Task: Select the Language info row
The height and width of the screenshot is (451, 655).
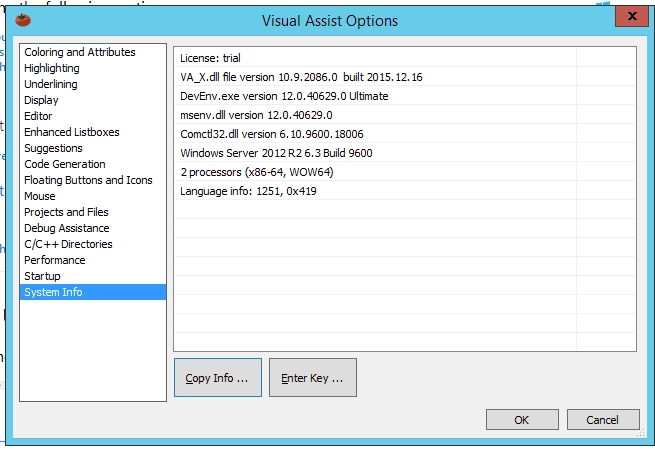Action: 405,191
